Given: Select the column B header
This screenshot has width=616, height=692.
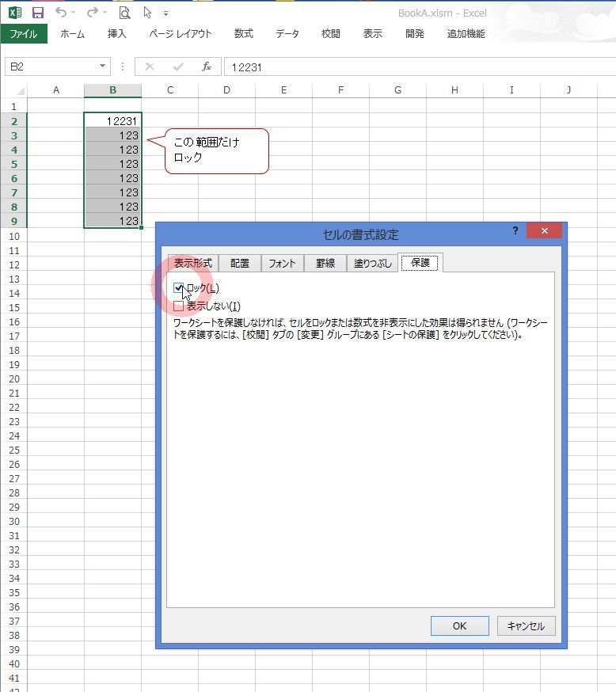Looking at the screenshot, I should pos(112,90).
